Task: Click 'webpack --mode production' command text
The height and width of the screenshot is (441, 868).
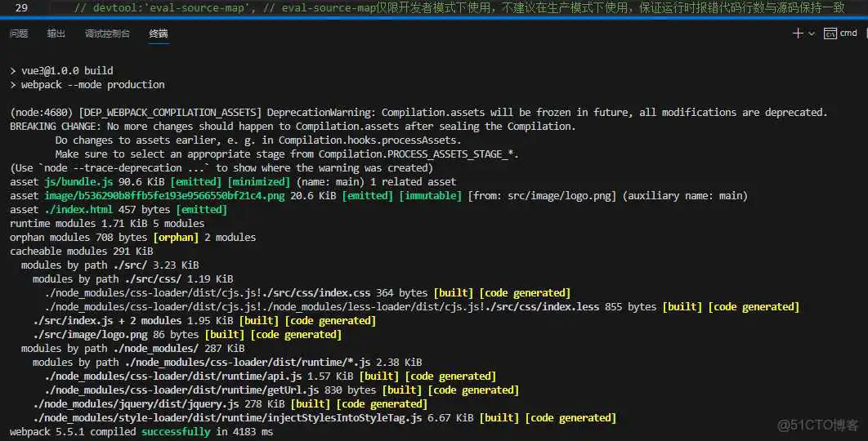Action: (x=93, y=85)
